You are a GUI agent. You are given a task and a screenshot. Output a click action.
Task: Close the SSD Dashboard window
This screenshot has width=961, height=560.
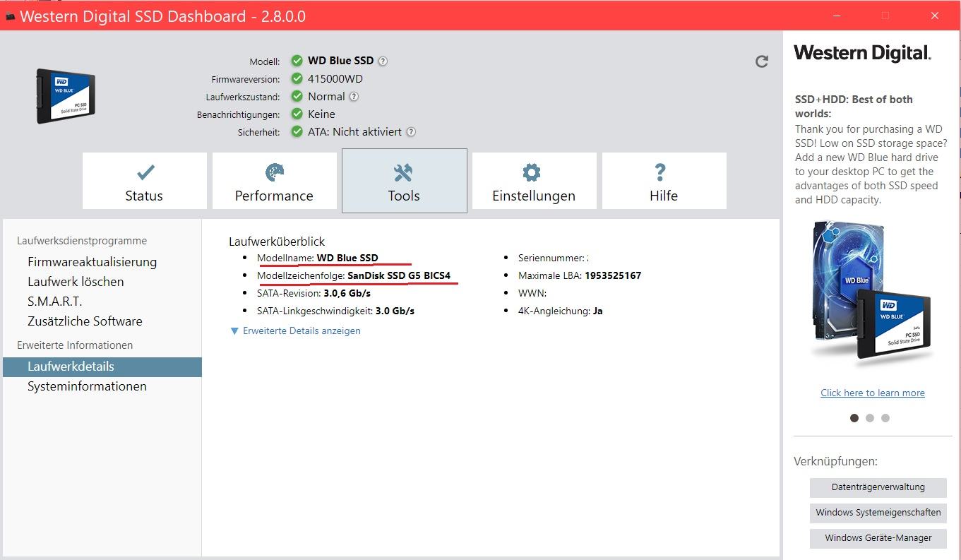click(x=936, y=16)
